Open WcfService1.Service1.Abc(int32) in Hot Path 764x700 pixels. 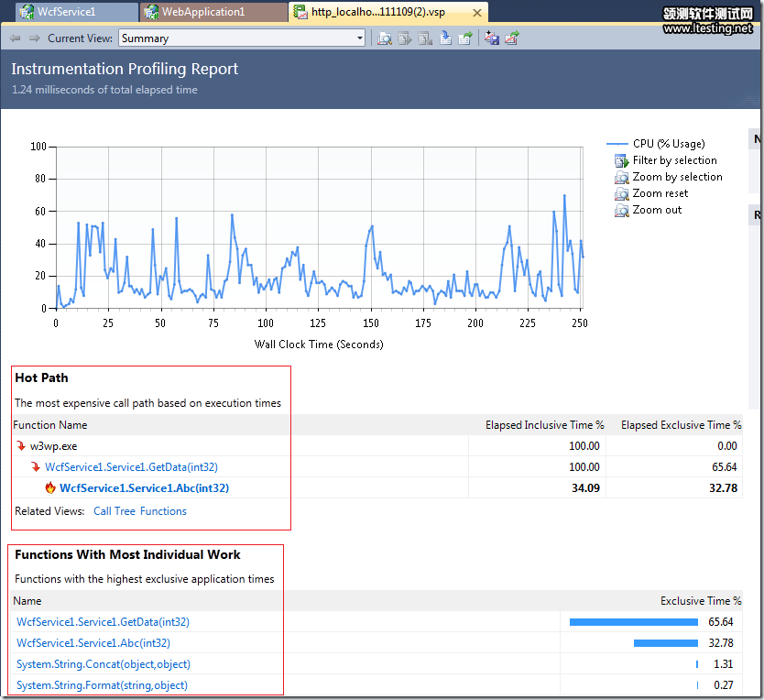pos(144,488)
